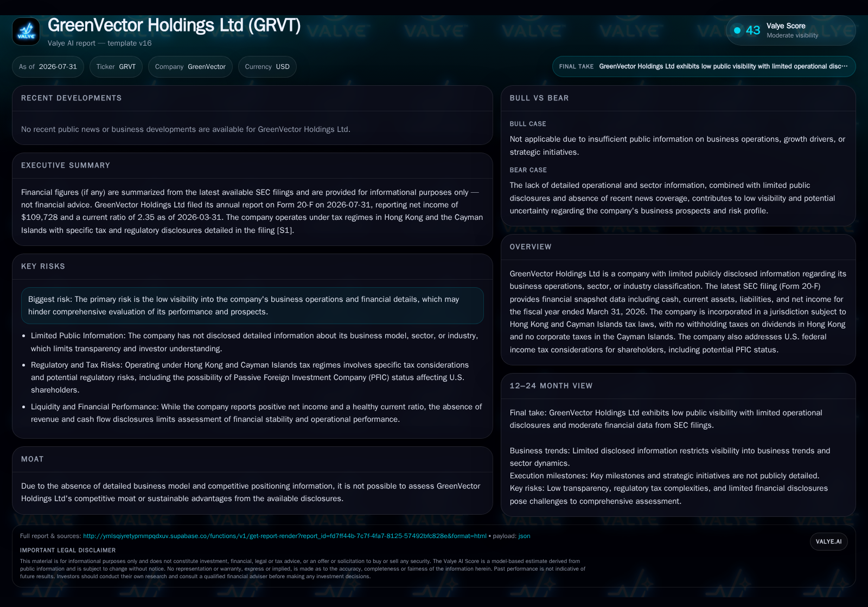Click the RECENT DEVELOPMENTS section heading
This screenshot has height=607, width=868.
72,98
